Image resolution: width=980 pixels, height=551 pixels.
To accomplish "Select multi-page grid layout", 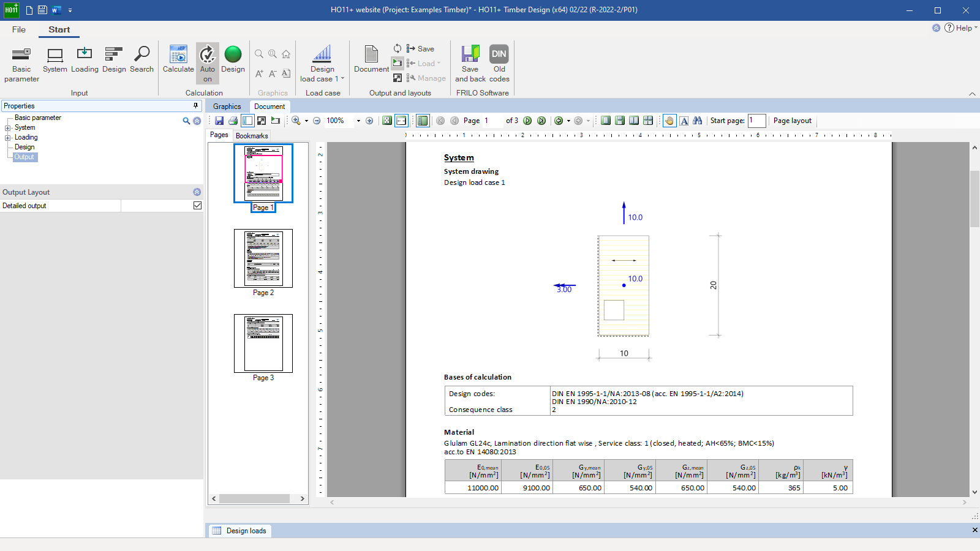I will click(x=648, y=121).
